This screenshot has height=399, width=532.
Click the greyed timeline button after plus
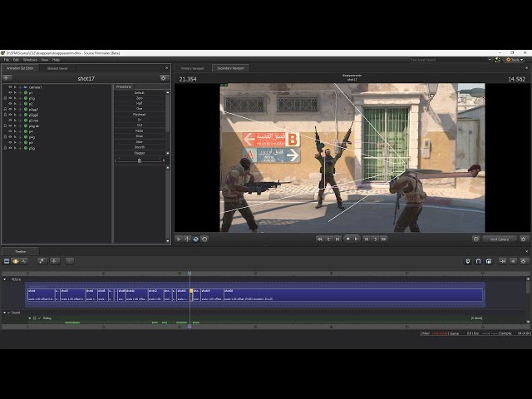tap(70, 261)
